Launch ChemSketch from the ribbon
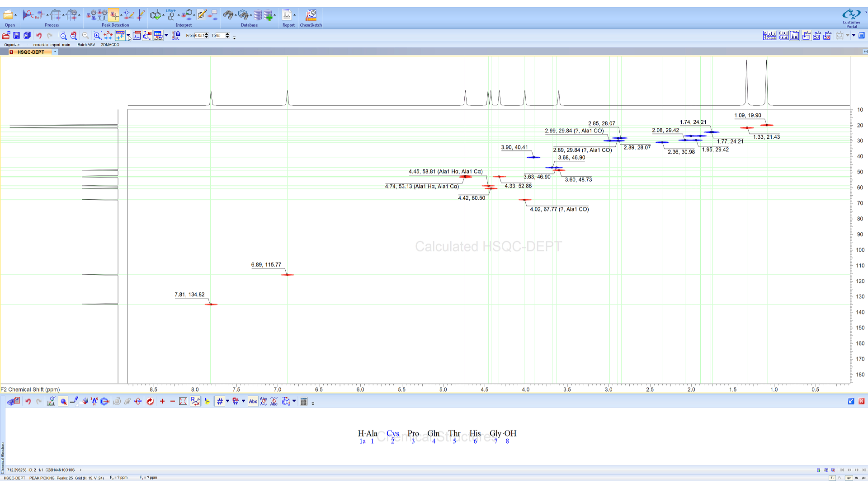Viewport: 868px width, 488px height. coord(311,15)
